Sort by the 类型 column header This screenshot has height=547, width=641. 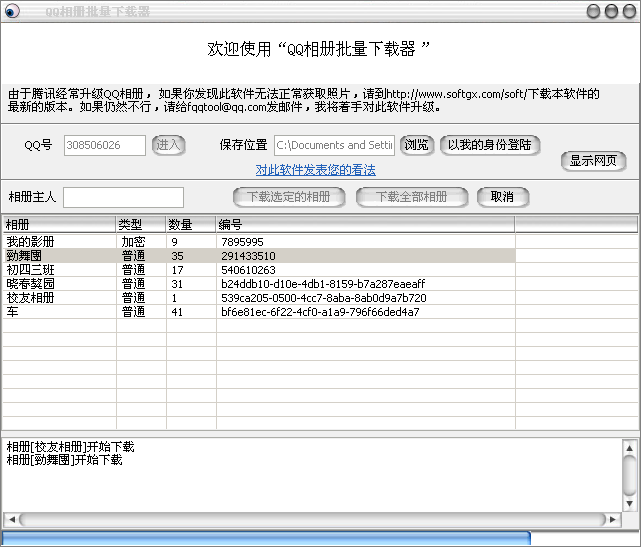point(141,224)
